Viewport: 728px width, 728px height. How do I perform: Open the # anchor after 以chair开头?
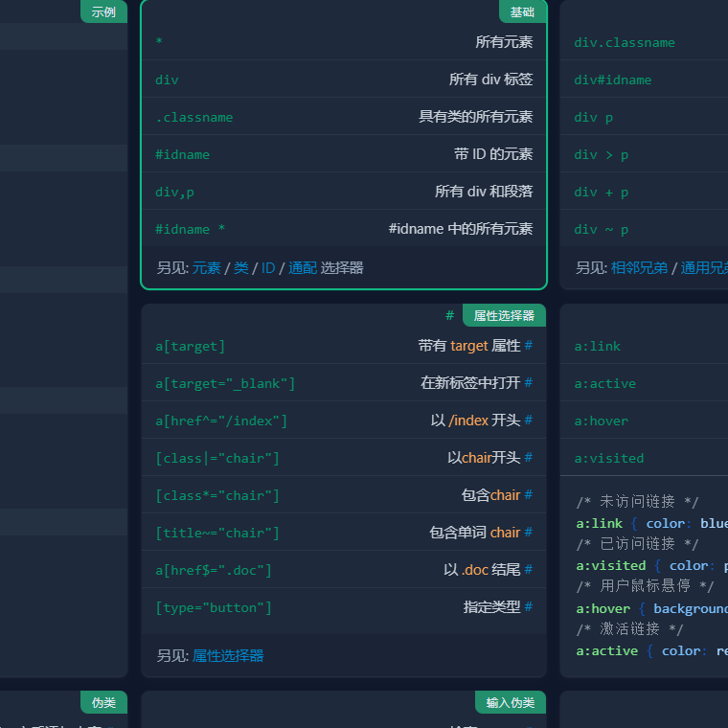529,457
